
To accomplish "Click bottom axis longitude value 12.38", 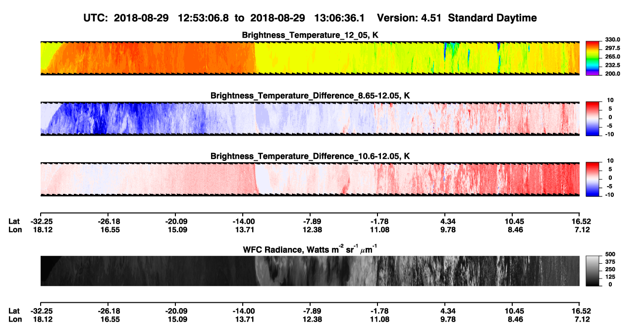I will [310, 319].
